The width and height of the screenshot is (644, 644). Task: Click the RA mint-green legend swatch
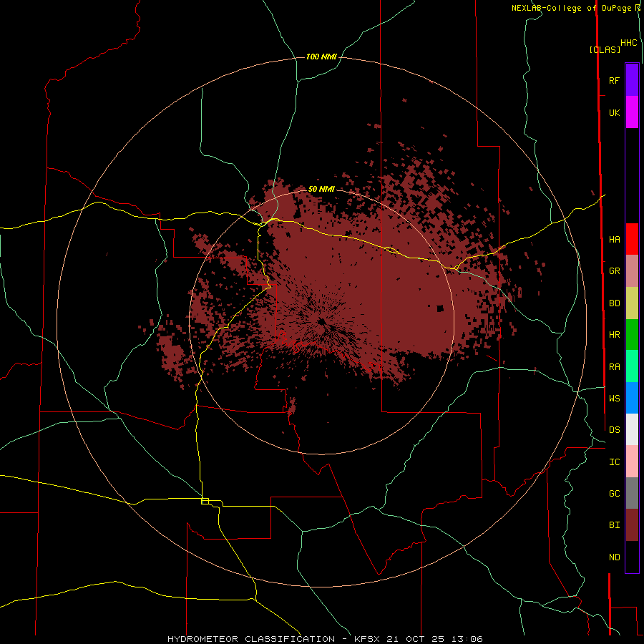tap(632, 366)
